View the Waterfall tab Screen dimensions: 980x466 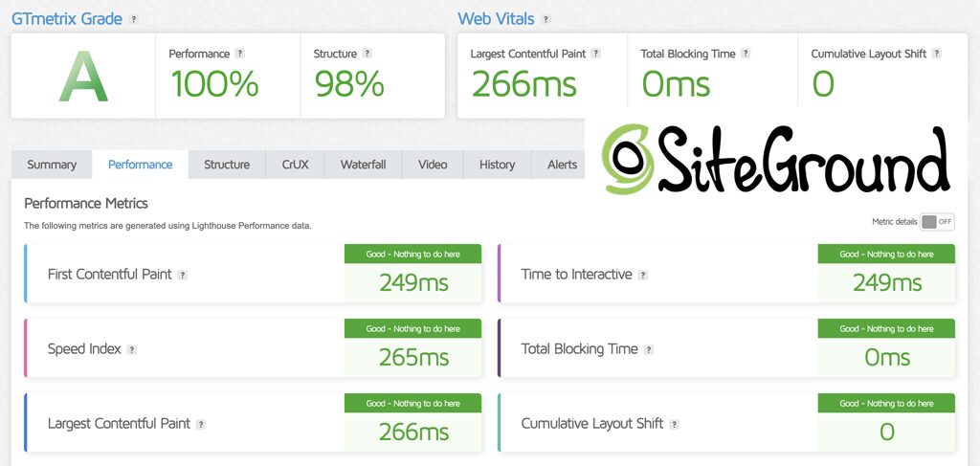[363, 165]
